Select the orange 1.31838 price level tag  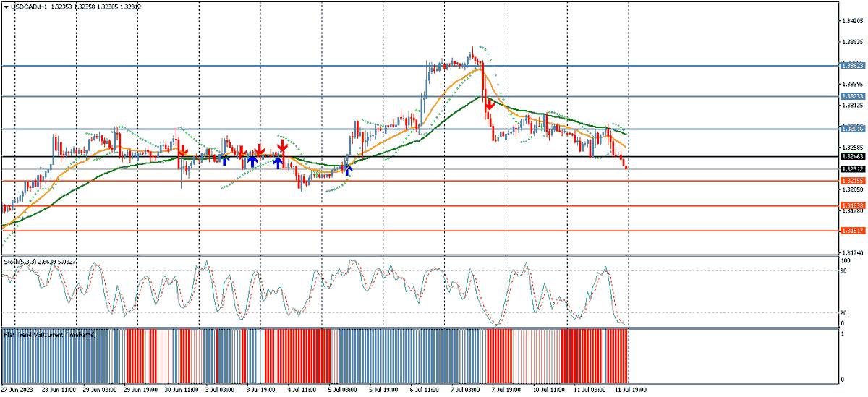pos(852,206)
